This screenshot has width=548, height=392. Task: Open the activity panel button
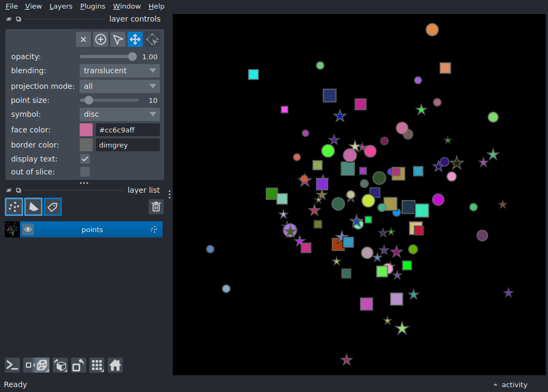pos(510,384)
